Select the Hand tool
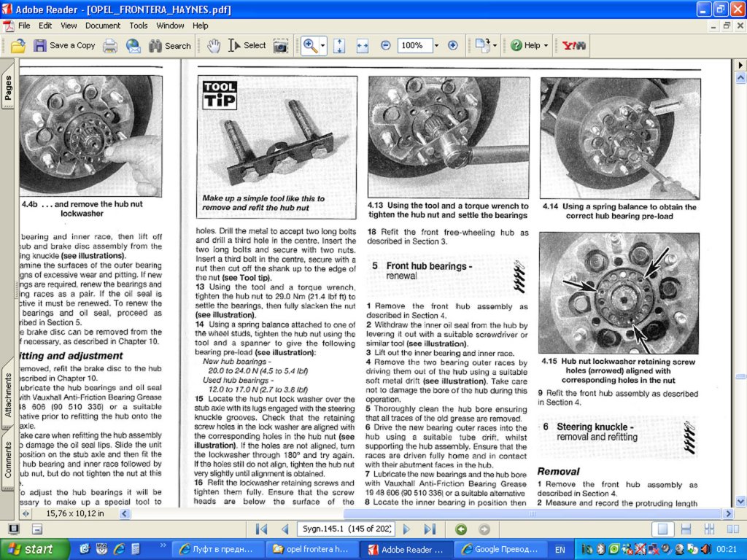Screen dimensions: 747x560 [214, 46]
